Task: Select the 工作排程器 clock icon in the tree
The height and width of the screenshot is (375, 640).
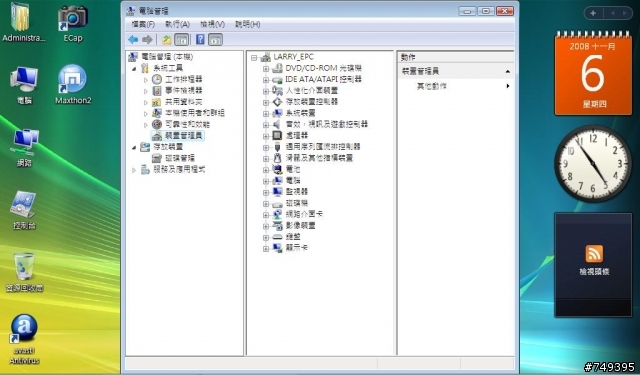Action: [x=157, y=79]
